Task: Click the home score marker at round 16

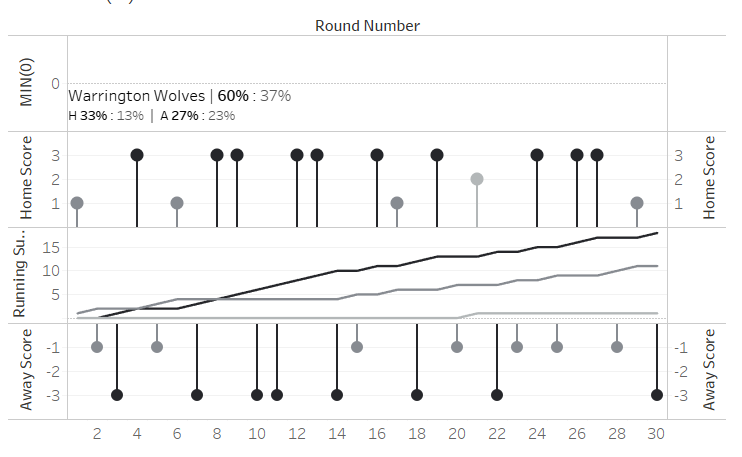Action: (377, 155)
